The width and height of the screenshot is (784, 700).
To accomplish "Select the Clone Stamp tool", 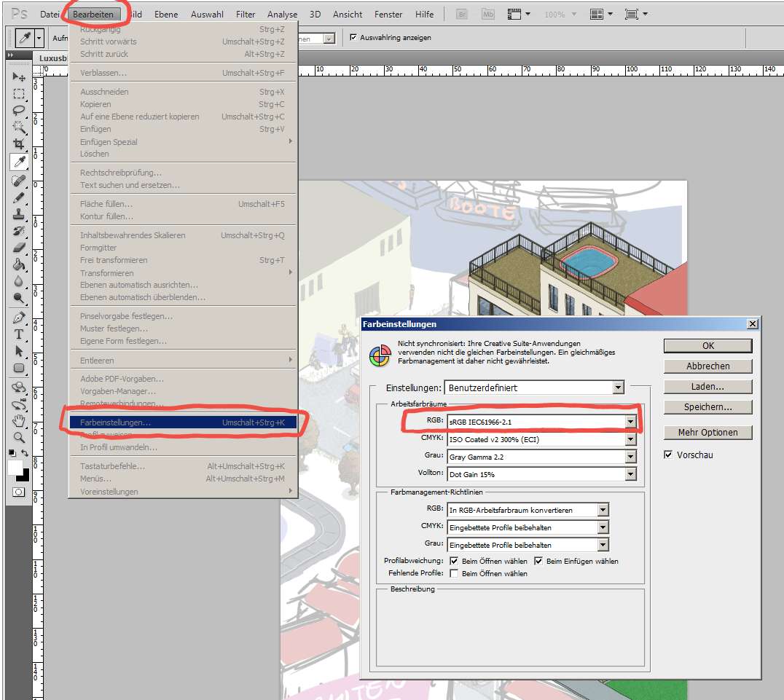I will [19, 214].
